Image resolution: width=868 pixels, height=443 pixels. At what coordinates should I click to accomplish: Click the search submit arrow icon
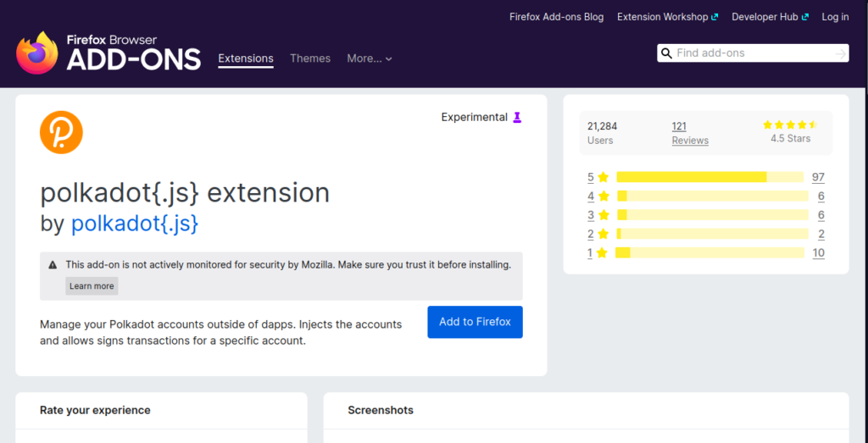coord(840,53)
